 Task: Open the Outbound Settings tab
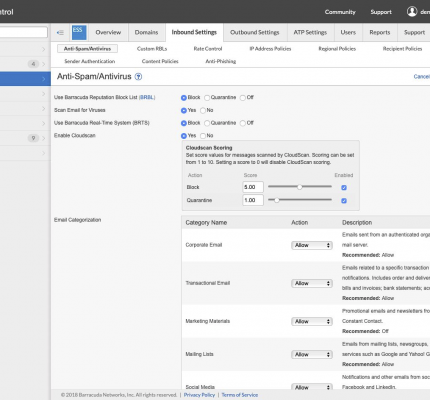click(255, 32)
